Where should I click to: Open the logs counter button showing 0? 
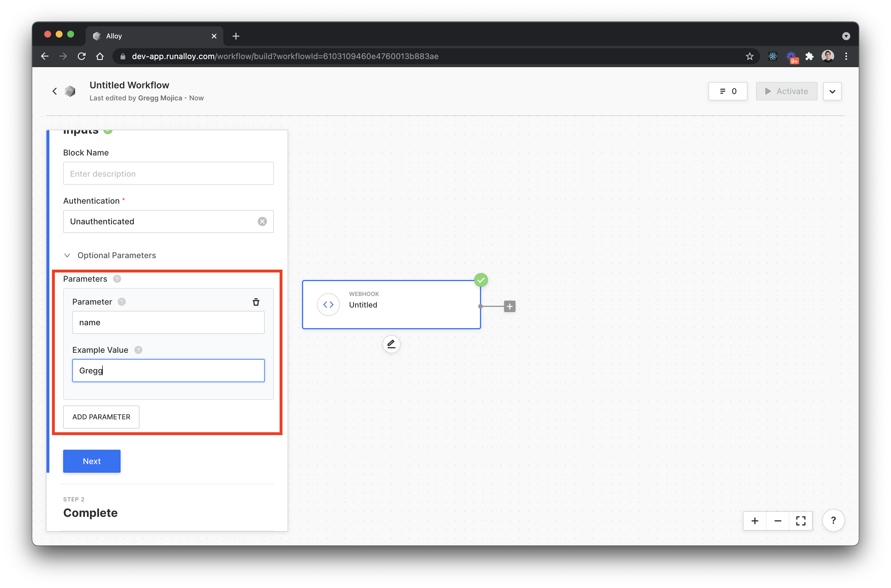tap(727, 91)
